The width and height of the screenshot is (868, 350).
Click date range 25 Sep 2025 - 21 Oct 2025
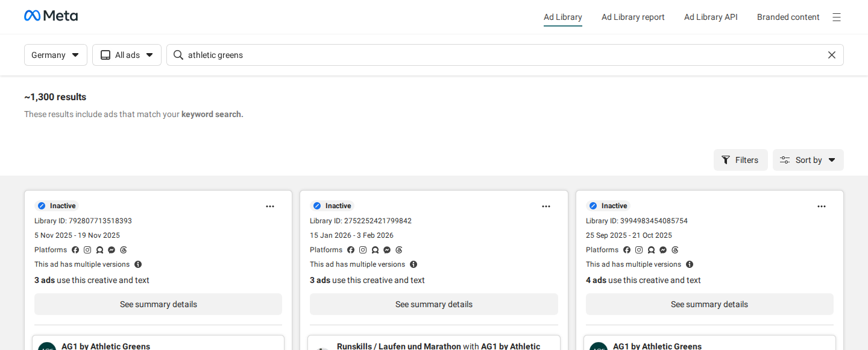pos(629,235)
